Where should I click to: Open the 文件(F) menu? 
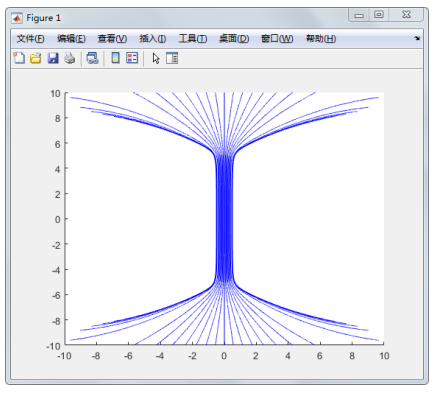click(x=30, y=39)
